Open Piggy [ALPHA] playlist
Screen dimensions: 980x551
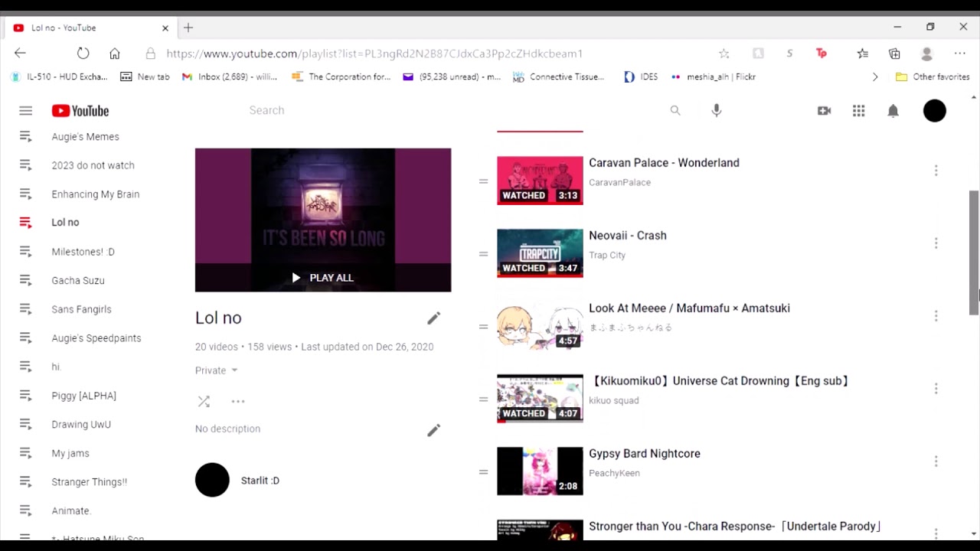[83, 396]
